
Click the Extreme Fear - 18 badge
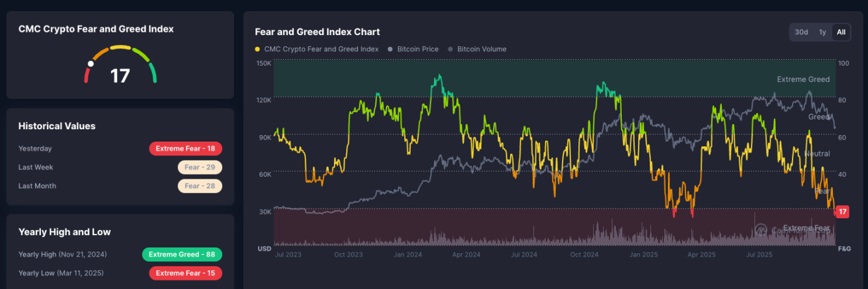click(x=186, y=149)
